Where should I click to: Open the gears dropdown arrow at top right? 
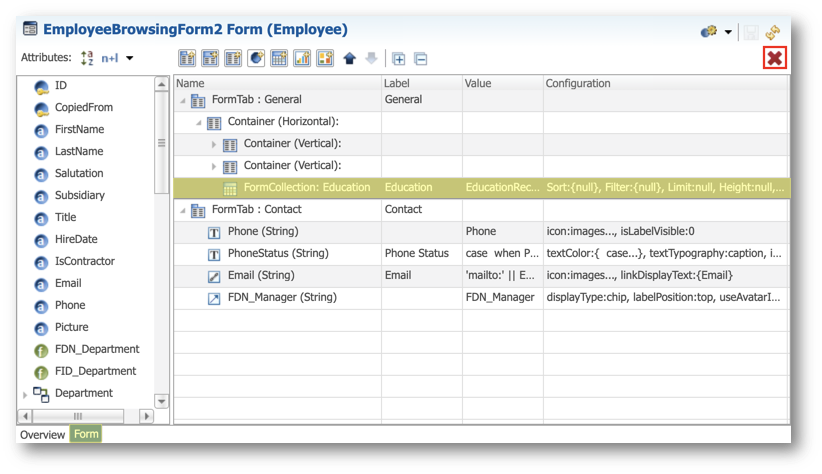(728, 32)
